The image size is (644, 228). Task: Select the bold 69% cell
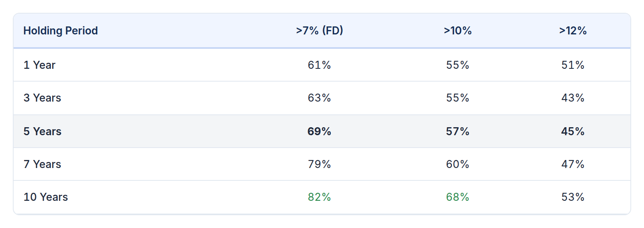point(319,132)
